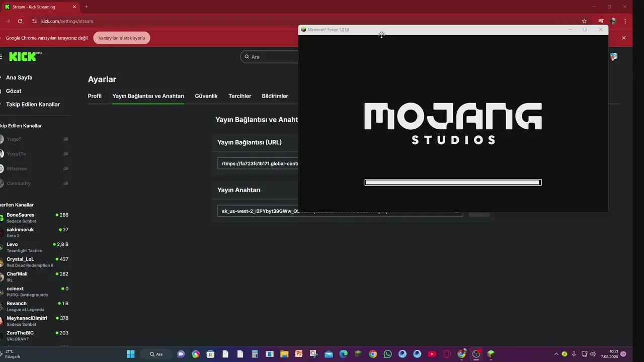Screen dimensions: 644x362
Task: Click the stream URL field starting with rtmps://
Action: [258, 163]
